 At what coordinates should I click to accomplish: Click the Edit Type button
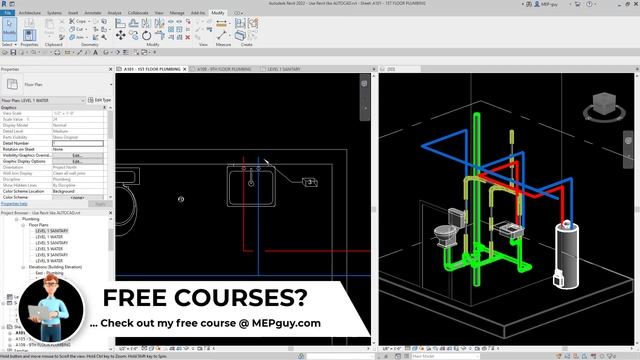point(100,100)
